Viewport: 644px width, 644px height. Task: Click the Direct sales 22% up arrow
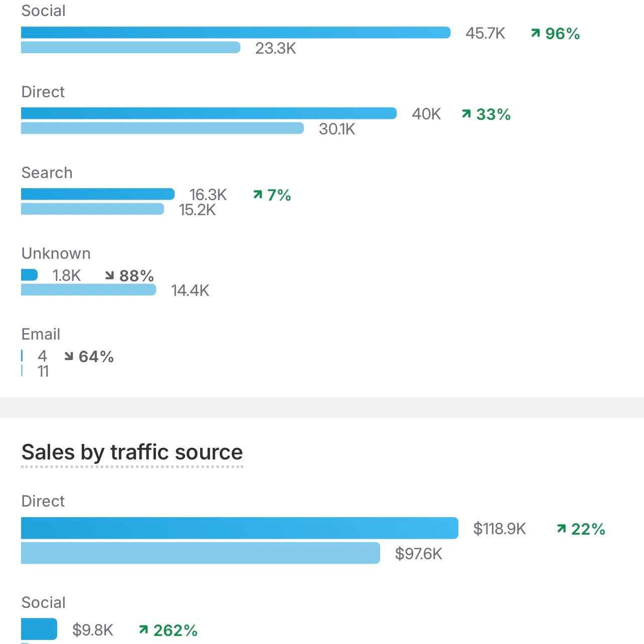pyautogui.click(x=562, y=529)
